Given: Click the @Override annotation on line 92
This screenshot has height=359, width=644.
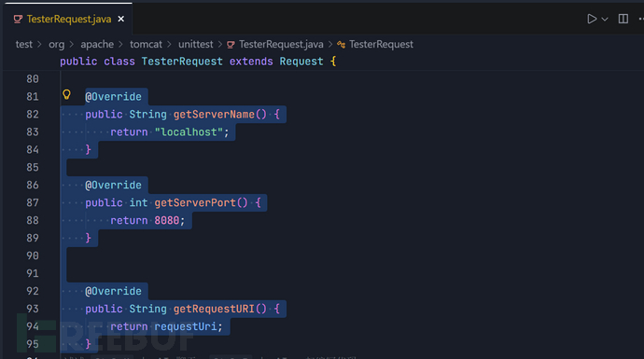Looking at the screenshot, I should tap(113, 291).
